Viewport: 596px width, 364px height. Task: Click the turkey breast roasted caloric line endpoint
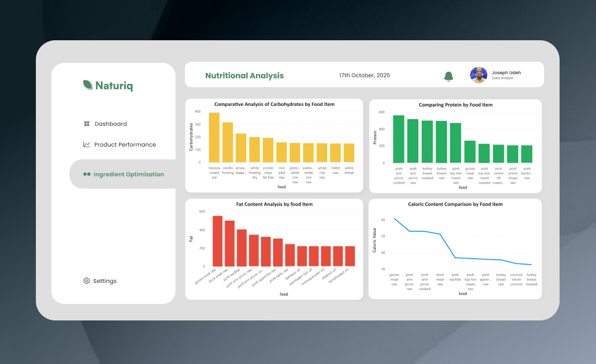[x=531, y=264]
